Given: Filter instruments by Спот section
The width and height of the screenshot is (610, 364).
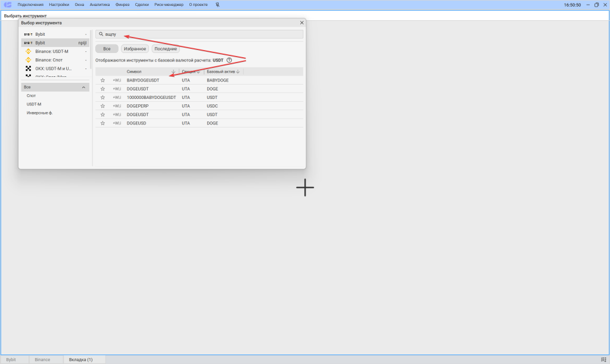Looking at the screenshot, I should [31, 96].
